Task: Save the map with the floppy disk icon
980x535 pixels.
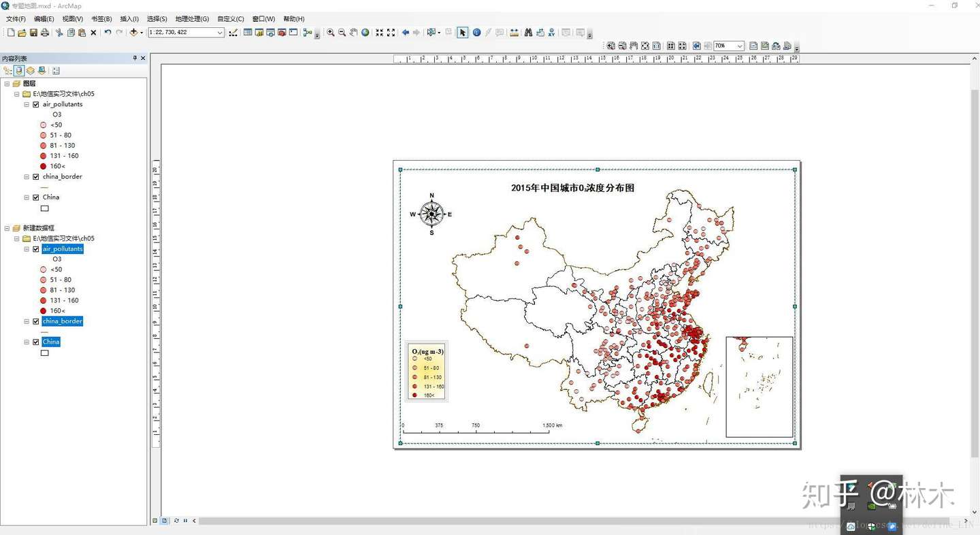Action: (33, 33)
